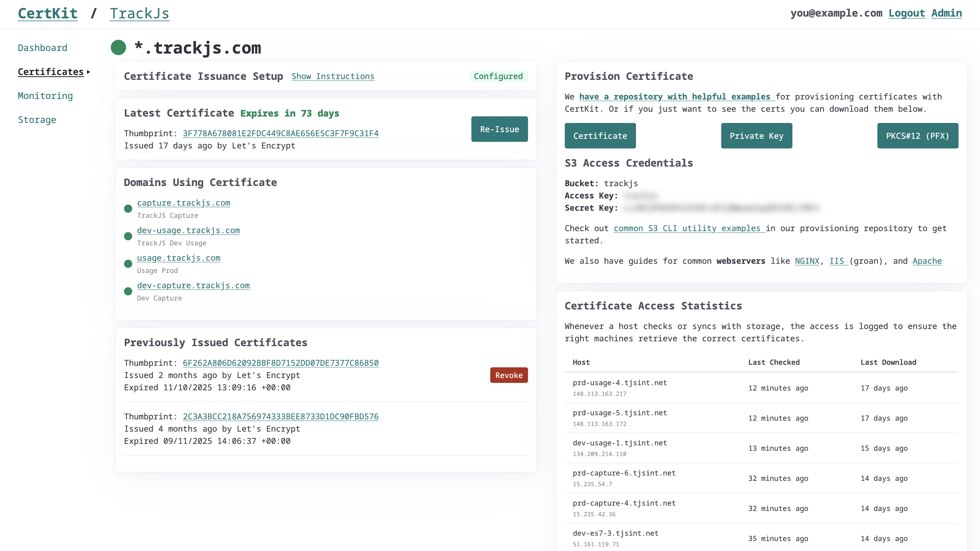Revoke the certificate expired 11/10/2025

point(509,375)
